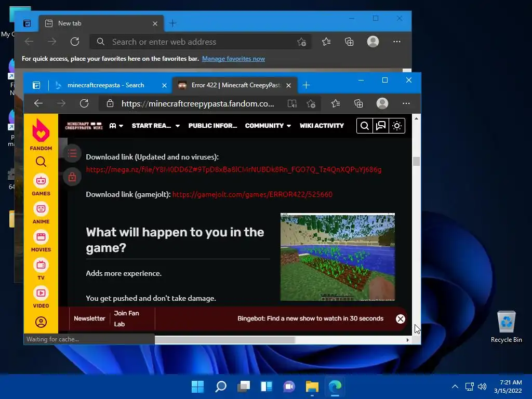Image resolution: width=532 pixels, height=399 pixels.
Task: Click the horizontal scrollbar thumb at bottom
Action: (224, 340)
